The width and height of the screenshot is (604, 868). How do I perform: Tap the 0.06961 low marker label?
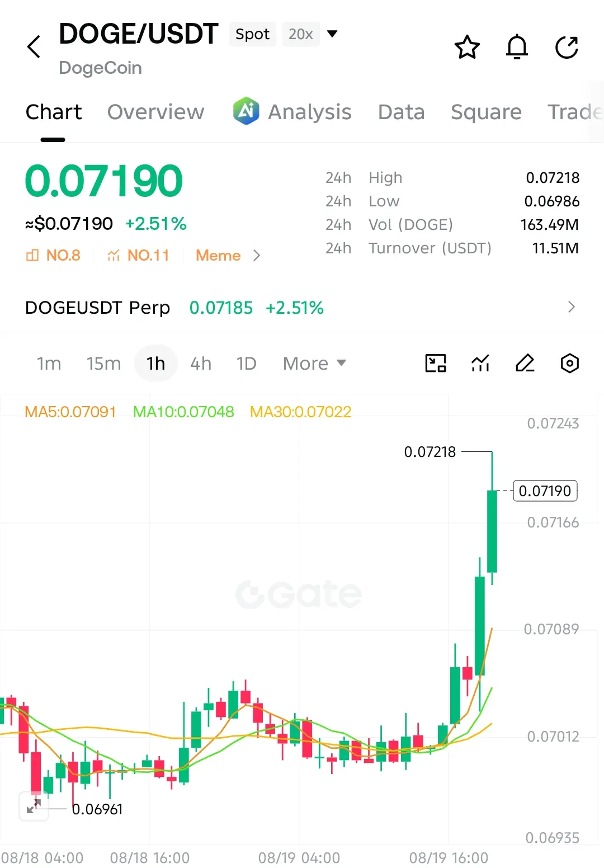[x=97, y=809]
